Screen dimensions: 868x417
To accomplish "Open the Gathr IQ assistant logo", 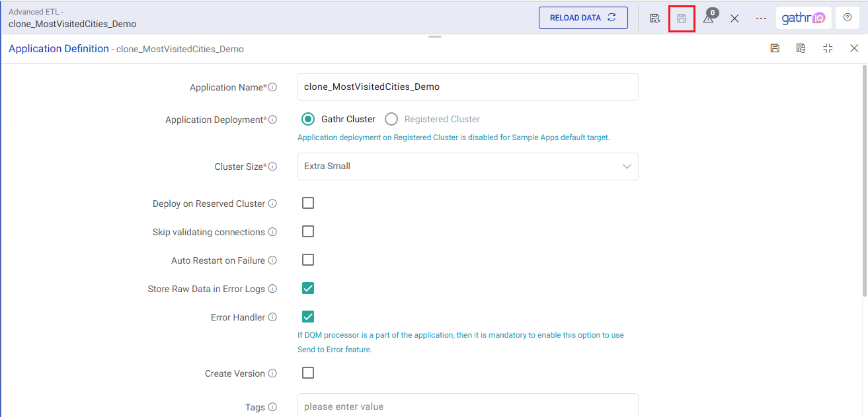I will point(803,19).
